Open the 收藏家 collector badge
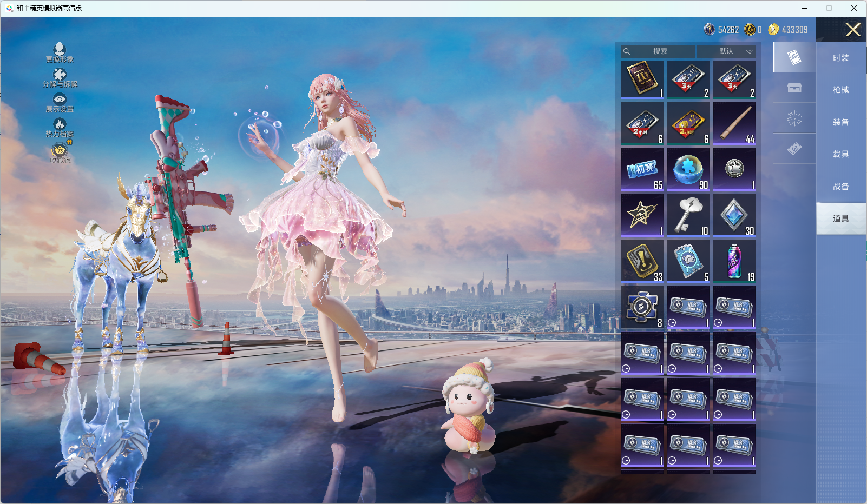Image resolution: width=867 pixels, height=504 pixels. pyautogui.click(x=60, y=153)
